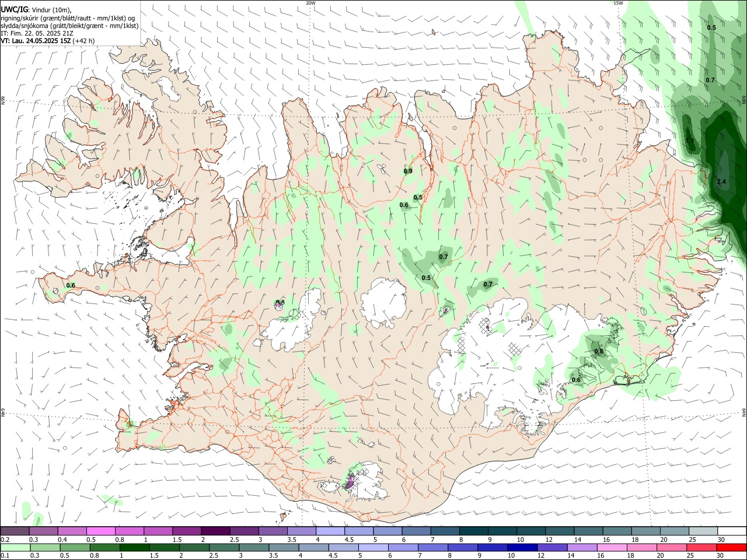Select the 25 mm red-pink rain swatch
747x560 pixels.
[701, 547]
